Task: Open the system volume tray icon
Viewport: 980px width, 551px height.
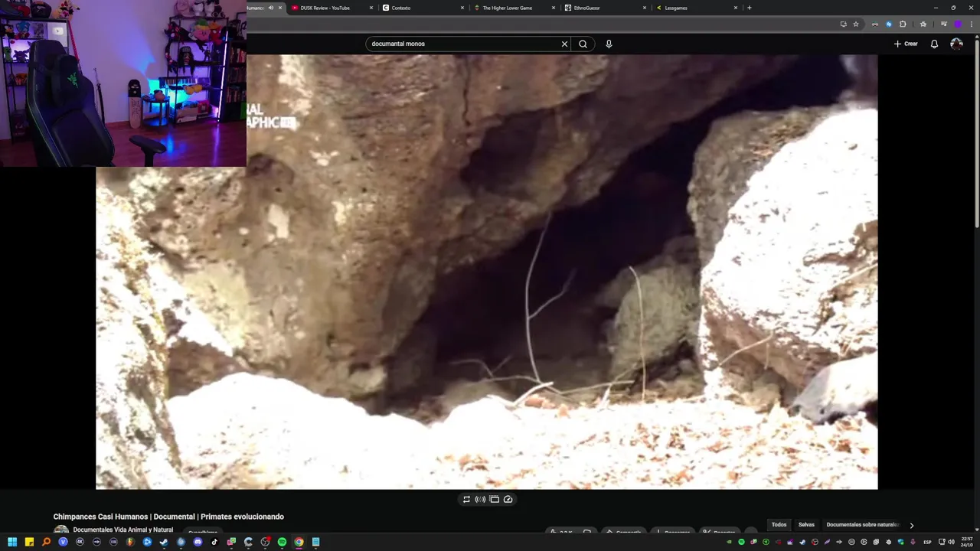Action: pos(952,542)
